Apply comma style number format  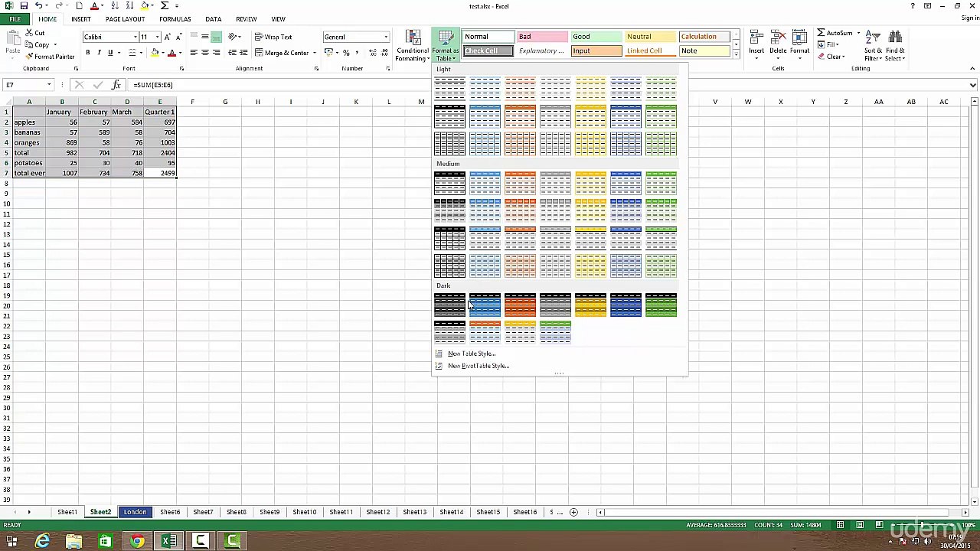tap(357, 53)
